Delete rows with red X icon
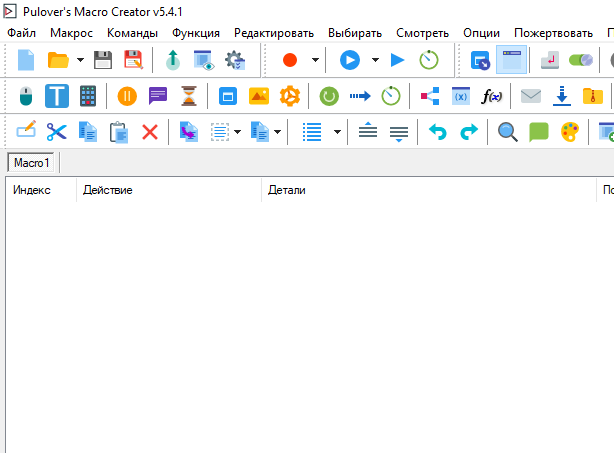 (x=150, y=132)
